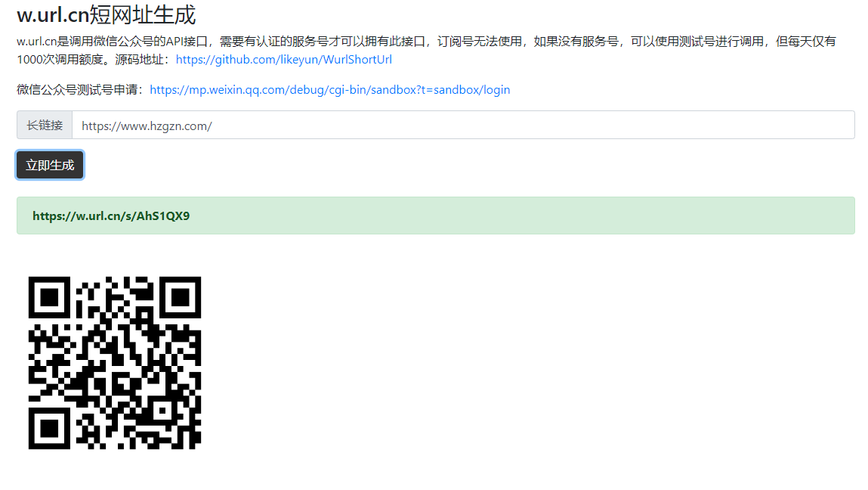Open the WeChat sandbox login link
This screenshot has width=868, height=490.
[x=329, y=90]
